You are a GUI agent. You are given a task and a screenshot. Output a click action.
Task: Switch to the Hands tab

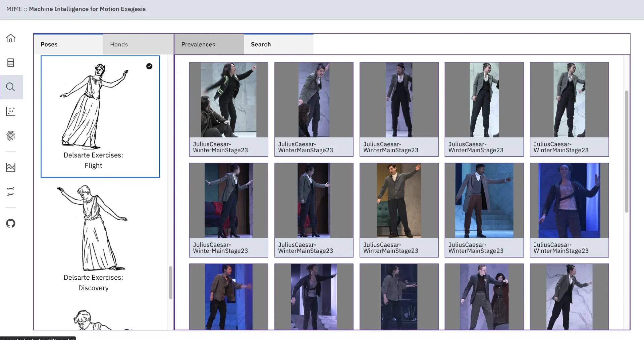(138, 44)
